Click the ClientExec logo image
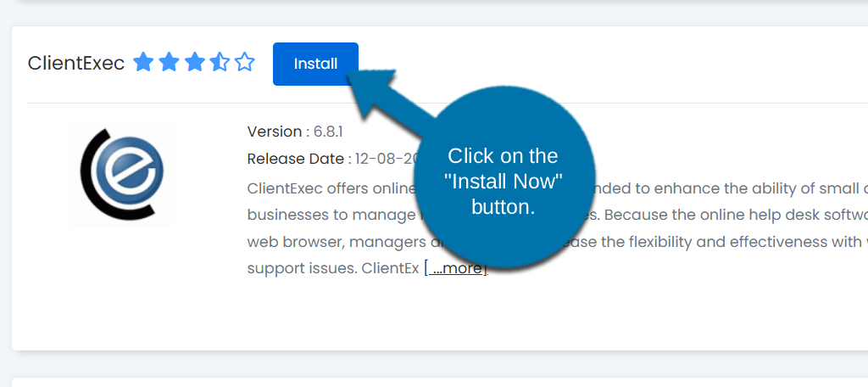The image size is (868, 387). pos(122,174)
